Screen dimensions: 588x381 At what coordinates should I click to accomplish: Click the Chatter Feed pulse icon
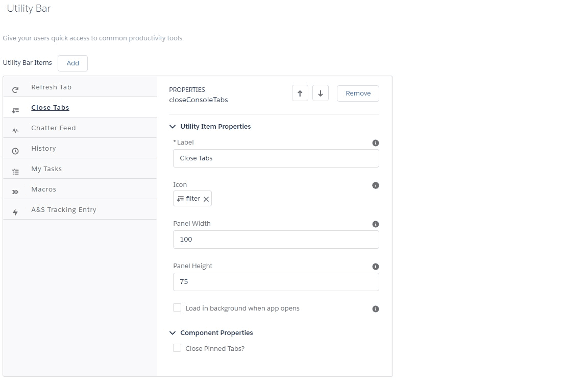[15, 131]
